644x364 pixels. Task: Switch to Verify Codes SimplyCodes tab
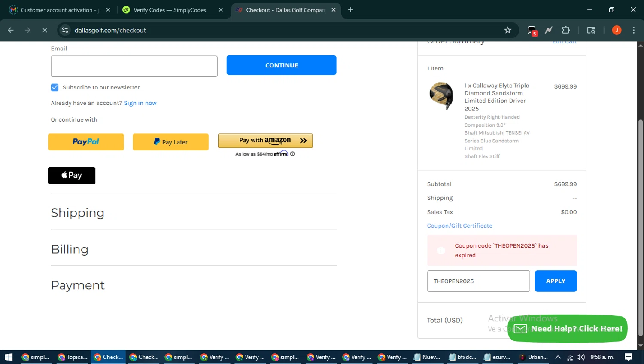(x=170, y=10)
